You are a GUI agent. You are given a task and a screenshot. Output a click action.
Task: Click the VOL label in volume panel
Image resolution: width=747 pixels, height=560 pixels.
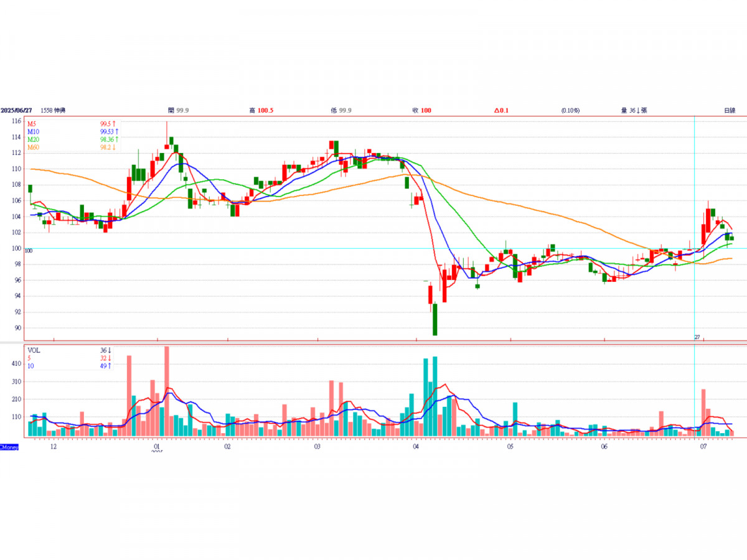[x=33, y=350]
